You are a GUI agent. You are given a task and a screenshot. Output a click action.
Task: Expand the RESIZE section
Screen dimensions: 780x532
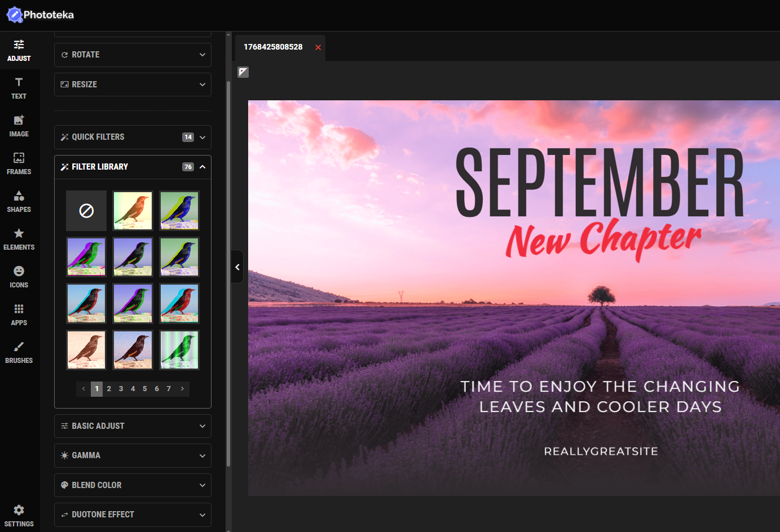(x=132, y=85)
